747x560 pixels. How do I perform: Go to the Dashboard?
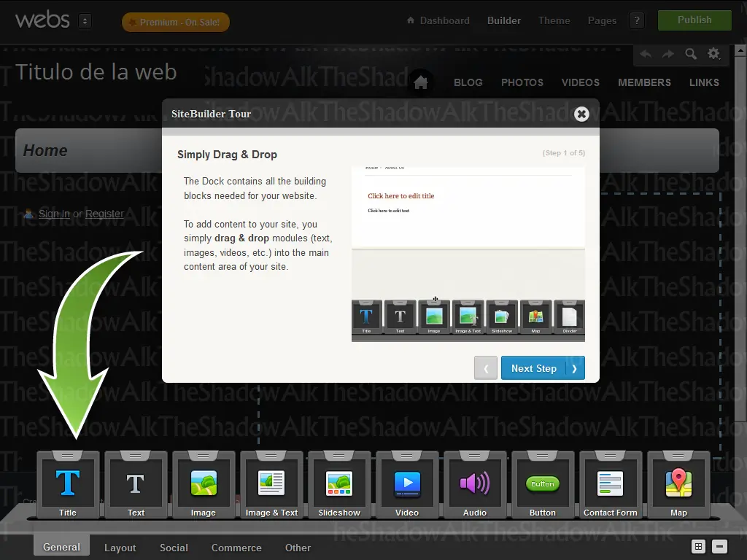438,20
